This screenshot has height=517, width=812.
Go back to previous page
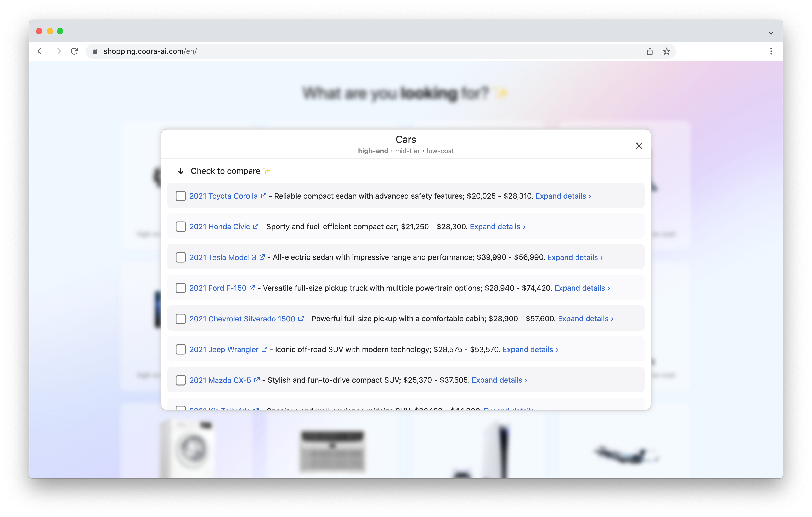41,51
